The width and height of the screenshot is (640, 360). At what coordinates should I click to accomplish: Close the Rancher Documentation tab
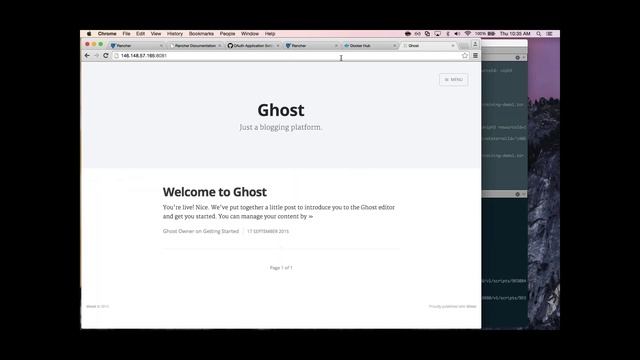220,46
